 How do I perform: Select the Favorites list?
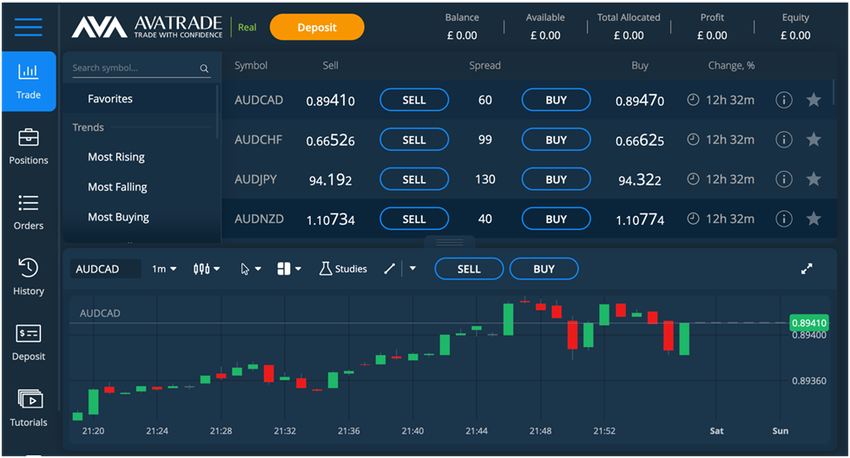pos(110,99)
